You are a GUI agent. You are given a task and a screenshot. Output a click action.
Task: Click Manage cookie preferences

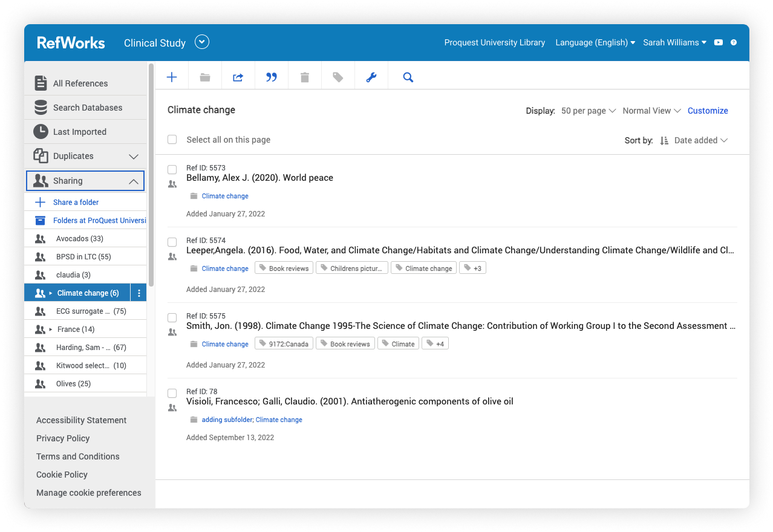(89, 493)
